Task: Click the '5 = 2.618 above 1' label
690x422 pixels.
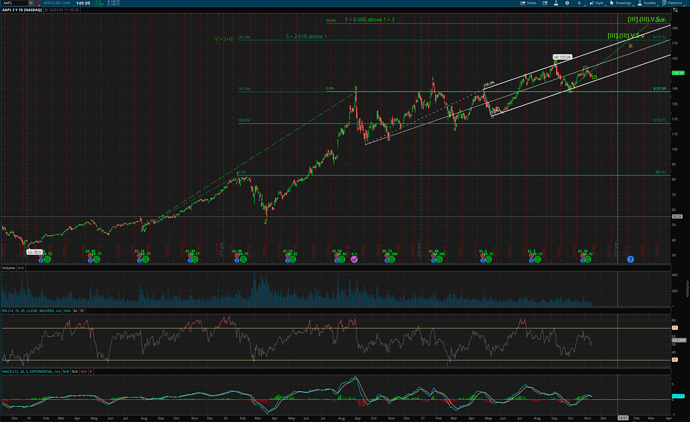Action: 306,37
